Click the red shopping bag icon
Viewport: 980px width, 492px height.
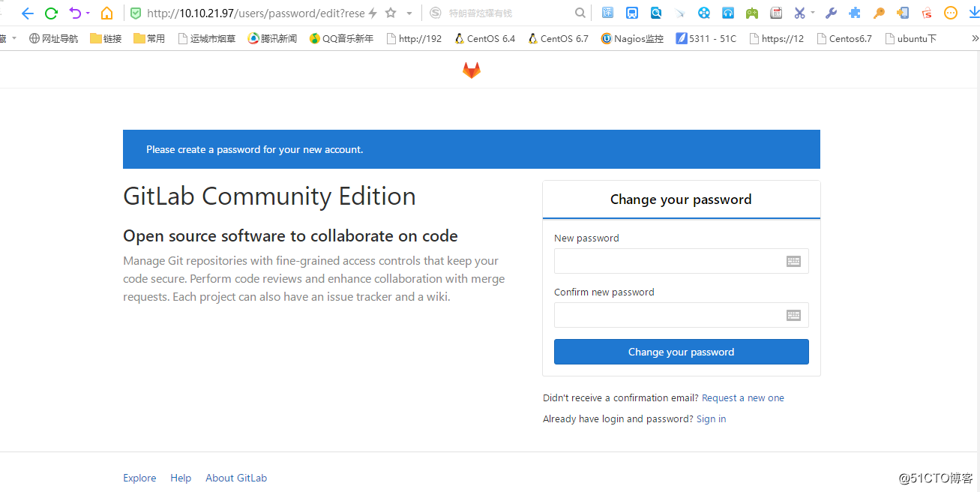[927, 13]
